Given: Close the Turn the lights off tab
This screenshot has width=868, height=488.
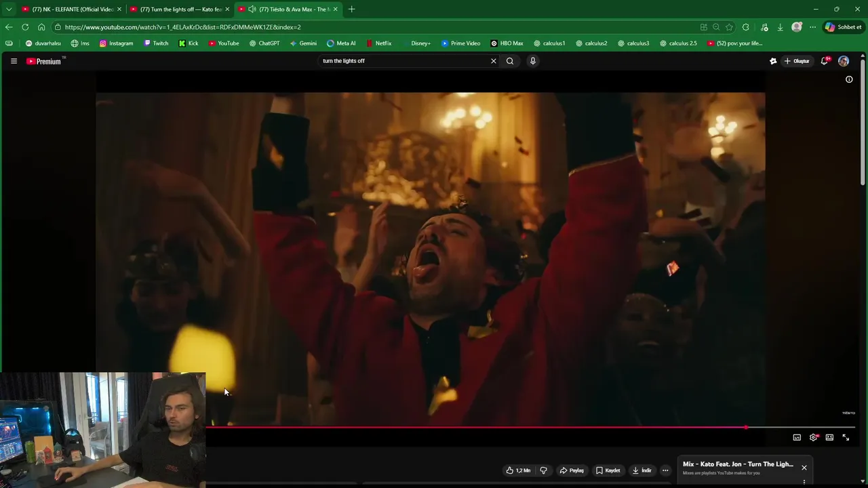Looking at the screenshot, I should pos(227,9).
